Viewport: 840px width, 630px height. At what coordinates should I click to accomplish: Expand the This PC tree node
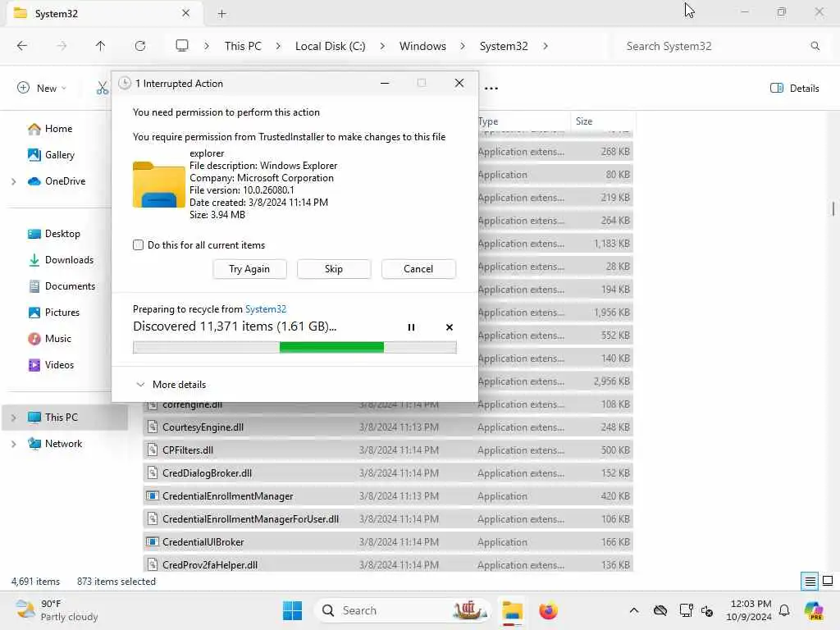point(13,418)
